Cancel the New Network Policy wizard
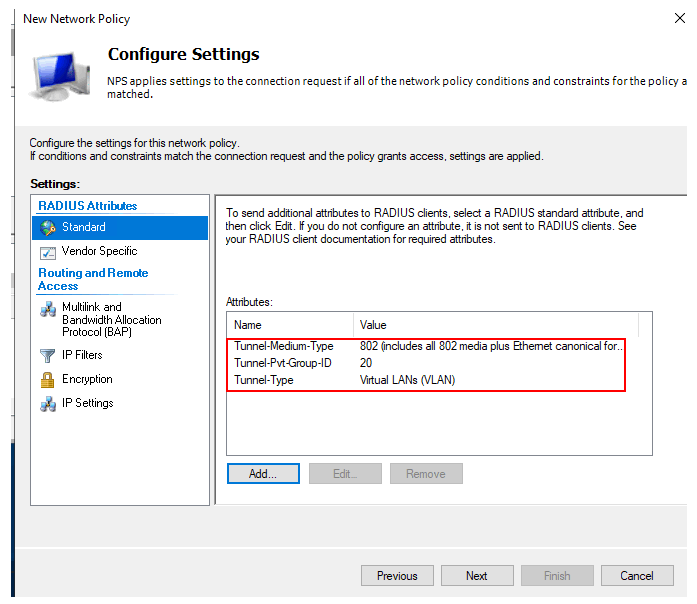 click(637, 576)
